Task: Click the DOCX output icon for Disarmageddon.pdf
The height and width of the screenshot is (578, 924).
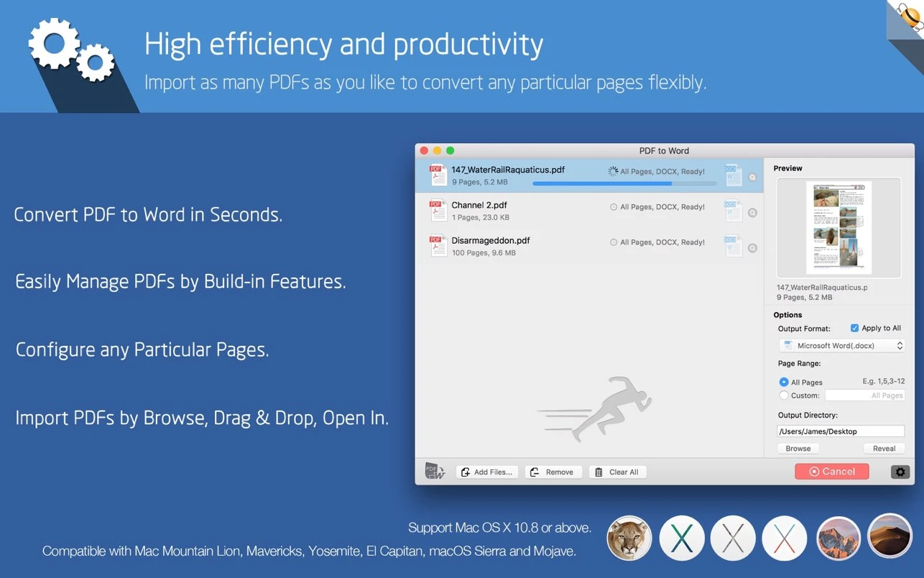Action: [x=733, y=246]
